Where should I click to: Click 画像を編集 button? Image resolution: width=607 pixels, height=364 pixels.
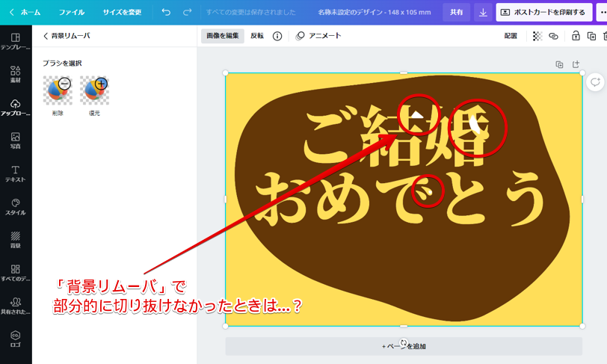[x=223, y=36]
